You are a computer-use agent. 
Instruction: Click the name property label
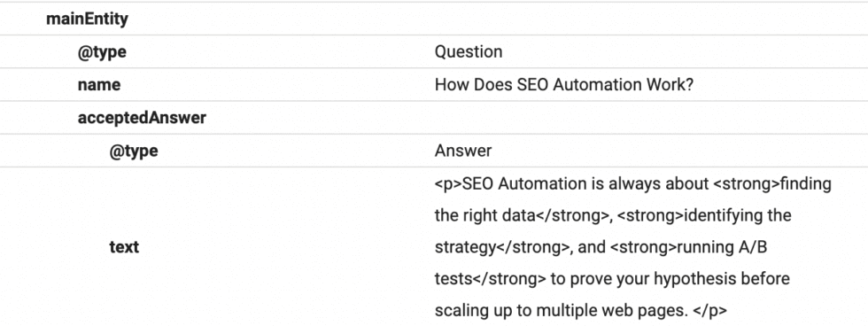[99, 85]
